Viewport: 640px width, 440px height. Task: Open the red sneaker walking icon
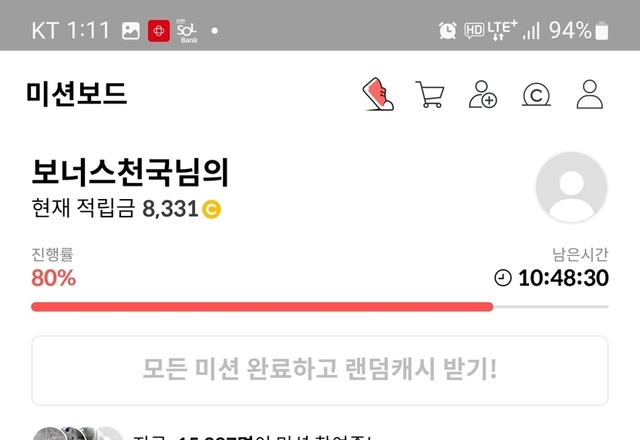tap(378, 94)
